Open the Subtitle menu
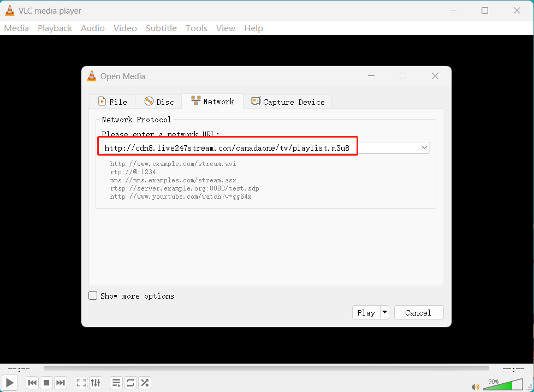Screen dimensions: 534x392 point(161,28)
